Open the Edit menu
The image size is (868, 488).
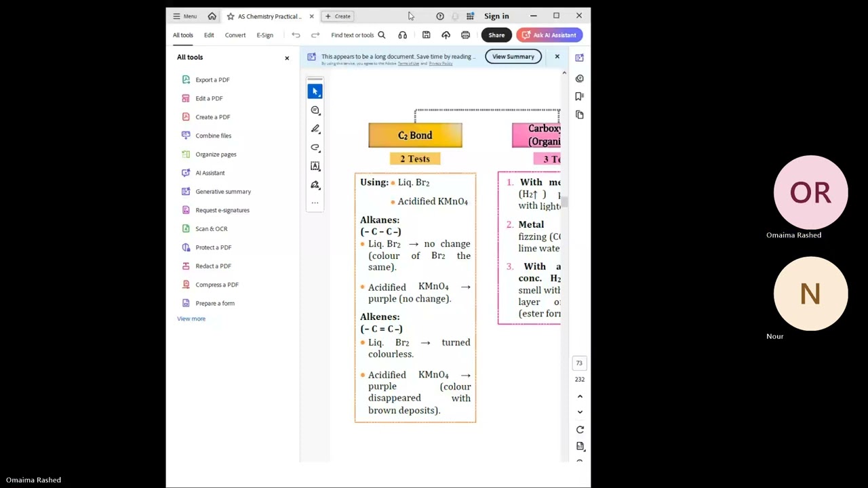[x=209, y=35]
